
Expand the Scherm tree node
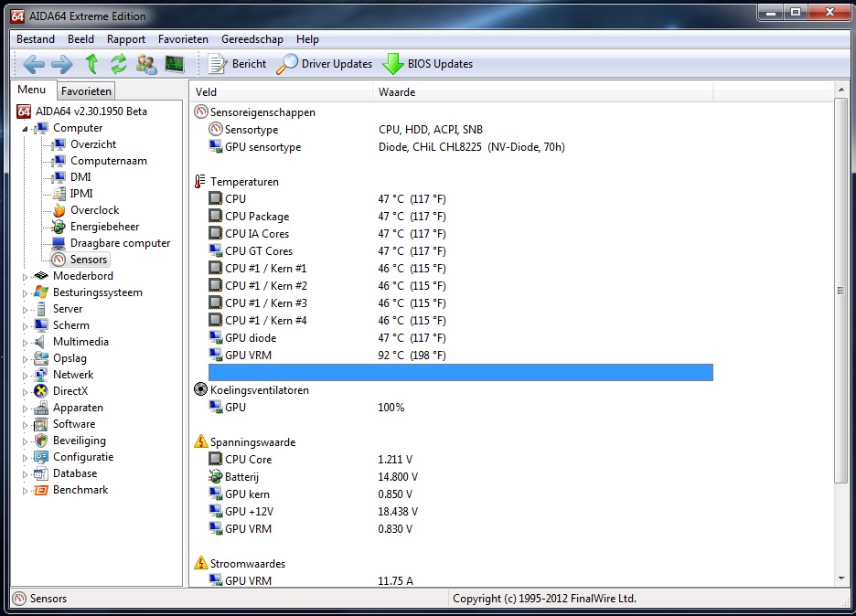point(25,325)
